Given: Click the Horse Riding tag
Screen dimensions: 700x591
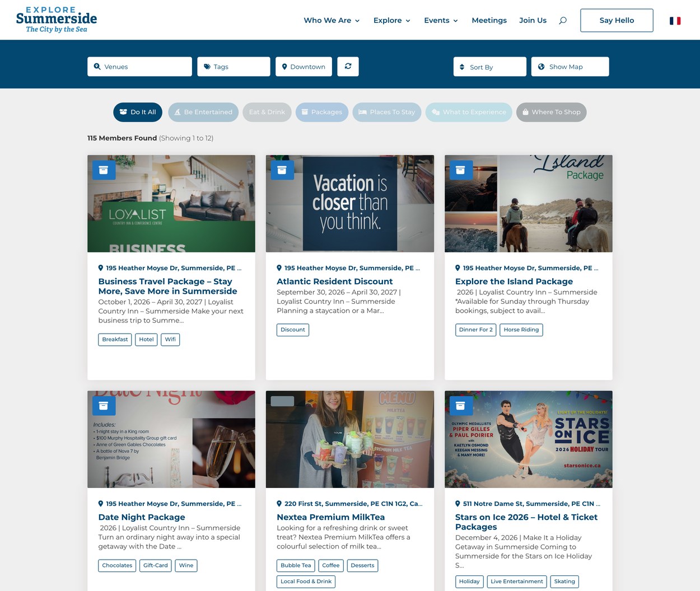Looking at the screenshot, I should click(x=521, y=330).
